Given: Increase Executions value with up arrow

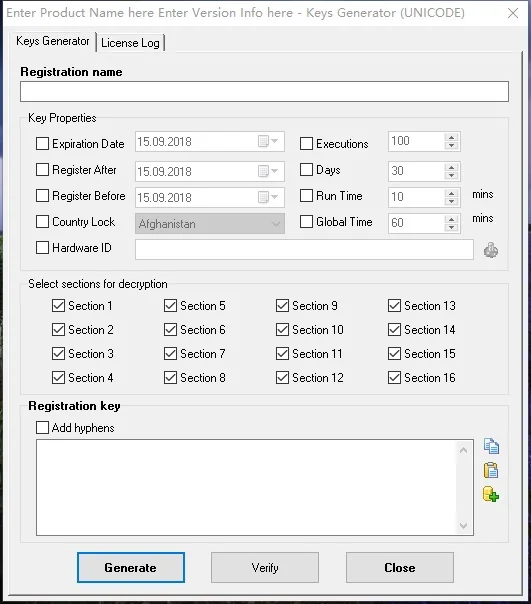Looking at the screenshot, I should coord(451,138).
